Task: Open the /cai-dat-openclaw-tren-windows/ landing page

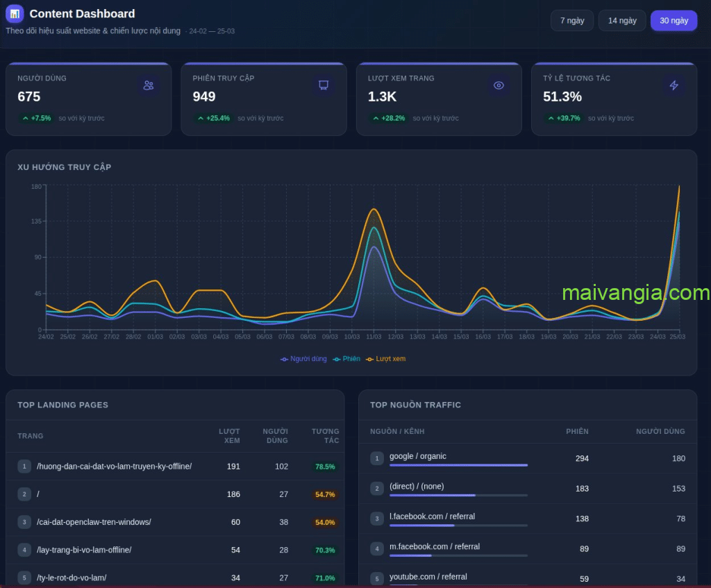Action: click(x=94, y=522)
